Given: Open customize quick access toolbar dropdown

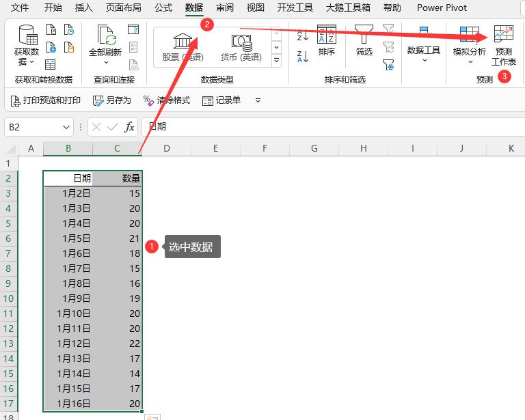Looking at the screenshot, I should pyautogui.click(x=258, y=100).
